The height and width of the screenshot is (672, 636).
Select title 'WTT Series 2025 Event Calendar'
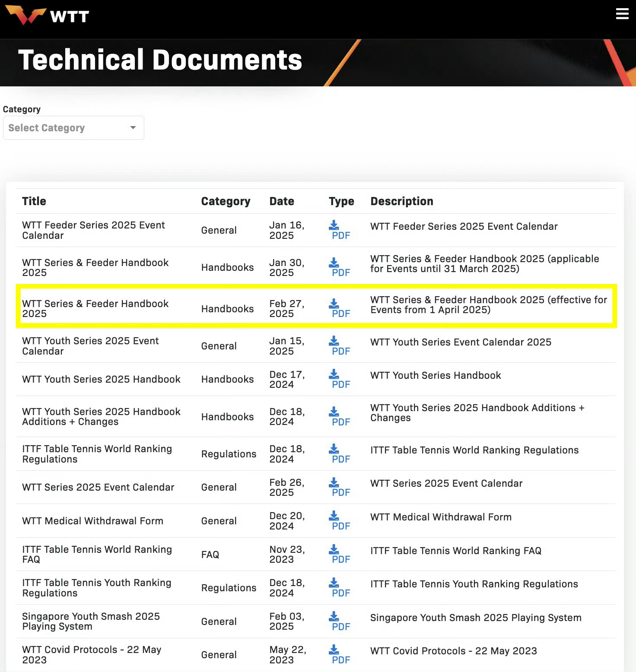(98, 487)
